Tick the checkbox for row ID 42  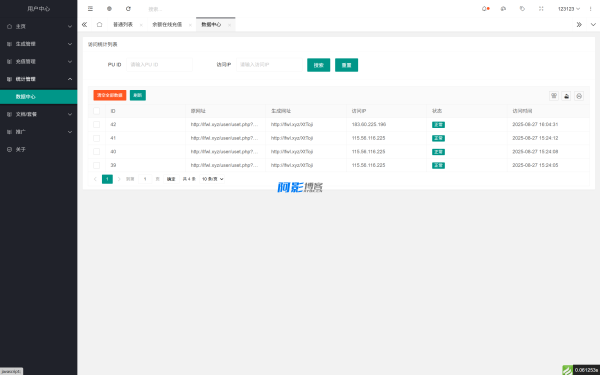pos(96,124)
